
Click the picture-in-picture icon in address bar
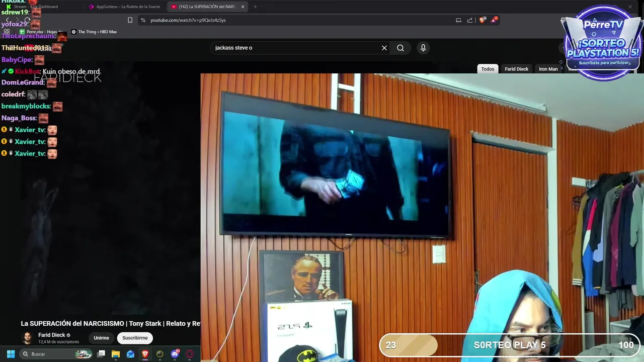click(458, 20)
